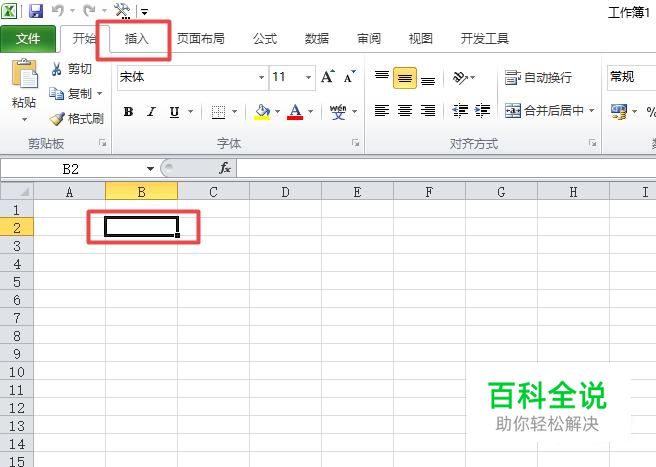656x467 pixels.
Task: Open the 剪贴板 dialog launcher
Action: tap(102, 143)
